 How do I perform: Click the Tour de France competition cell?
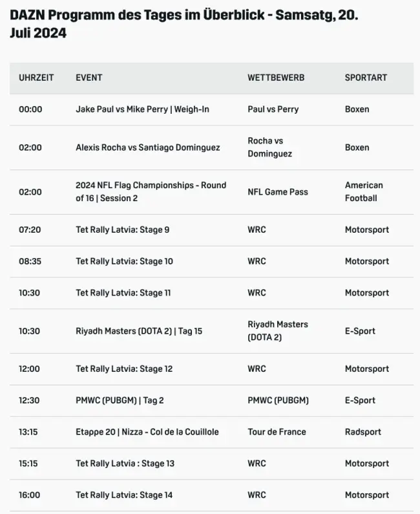tap(277, 432)
